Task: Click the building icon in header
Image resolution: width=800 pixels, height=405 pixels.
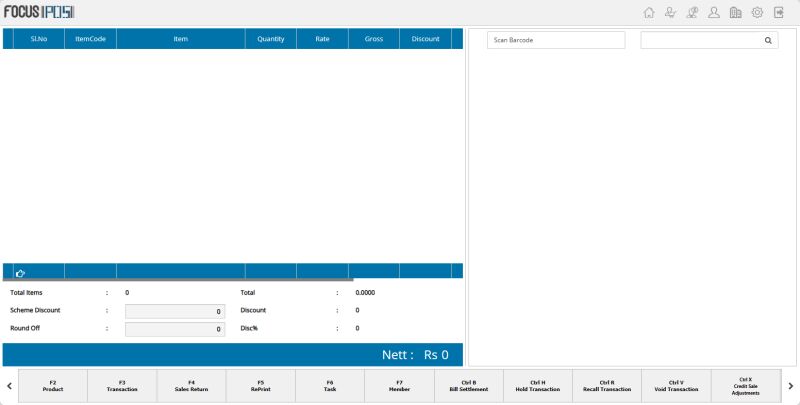Action: point(736,13)
